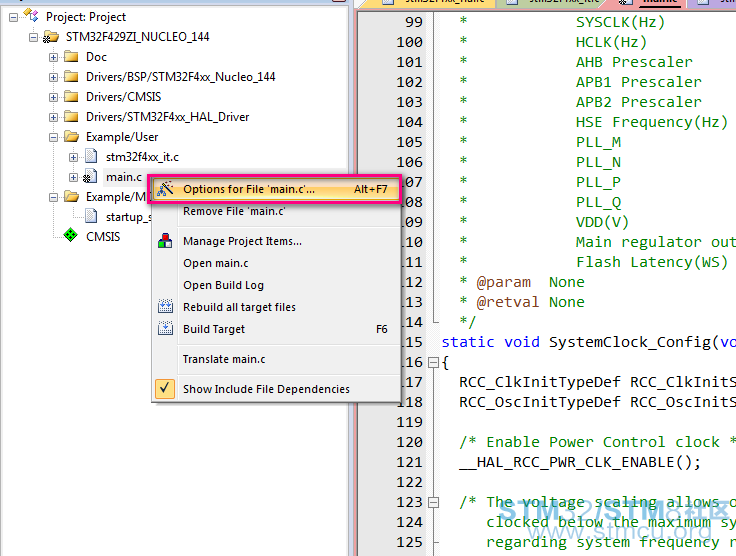
Task: Click the 'Flash Latency(WS)' comment text
Action: click(x=652, y=262)
